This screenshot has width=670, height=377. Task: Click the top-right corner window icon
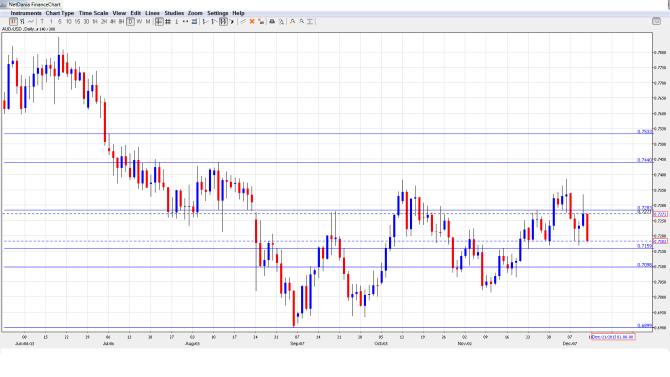(656, 21)
